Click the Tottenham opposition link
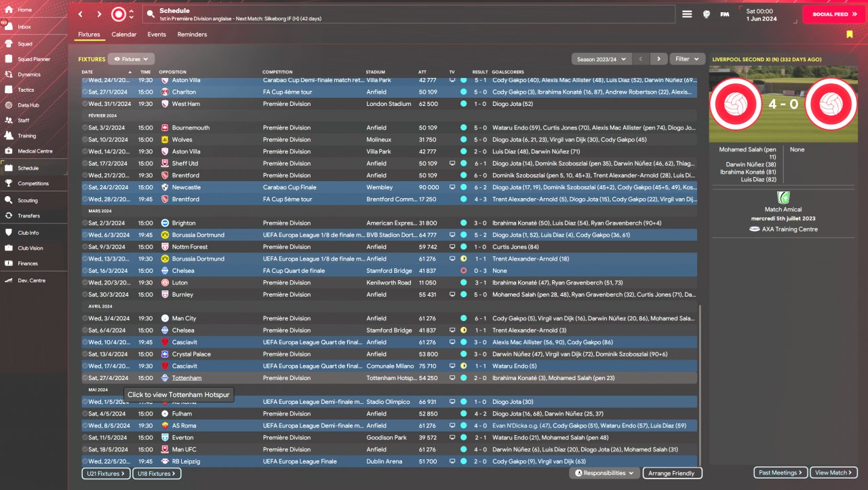Screen dimensions: 868x490 tap(186, 378)
